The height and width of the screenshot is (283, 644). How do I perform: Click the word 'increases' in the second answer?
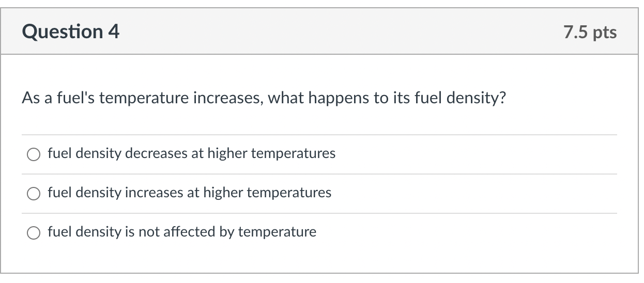pos(155,193)
